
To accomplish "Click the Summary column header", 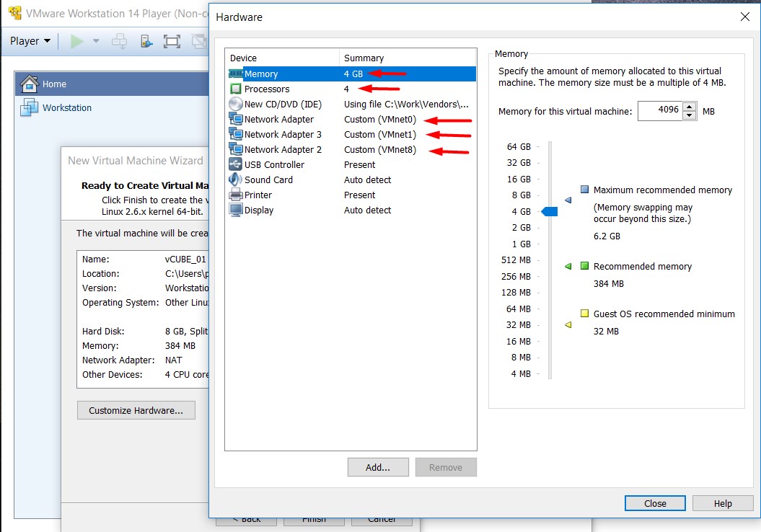I will 408,58.
